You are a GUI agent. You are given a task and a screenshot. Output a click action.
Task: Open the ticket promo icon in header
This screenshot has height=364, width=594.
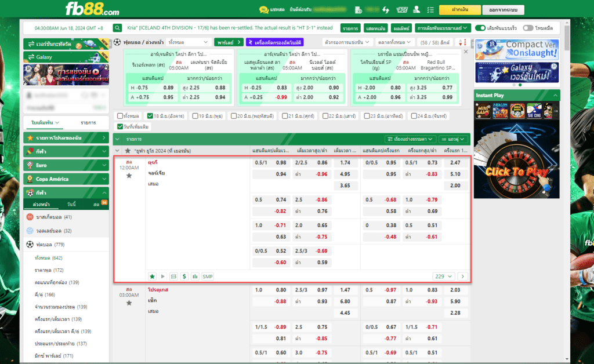pyautogui.click(x=401, y=10)
